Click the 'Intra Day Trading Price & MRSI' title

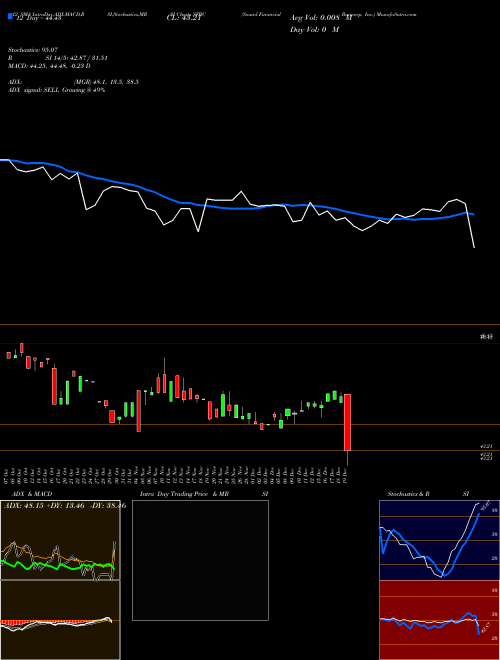click(x=204, y=494)
